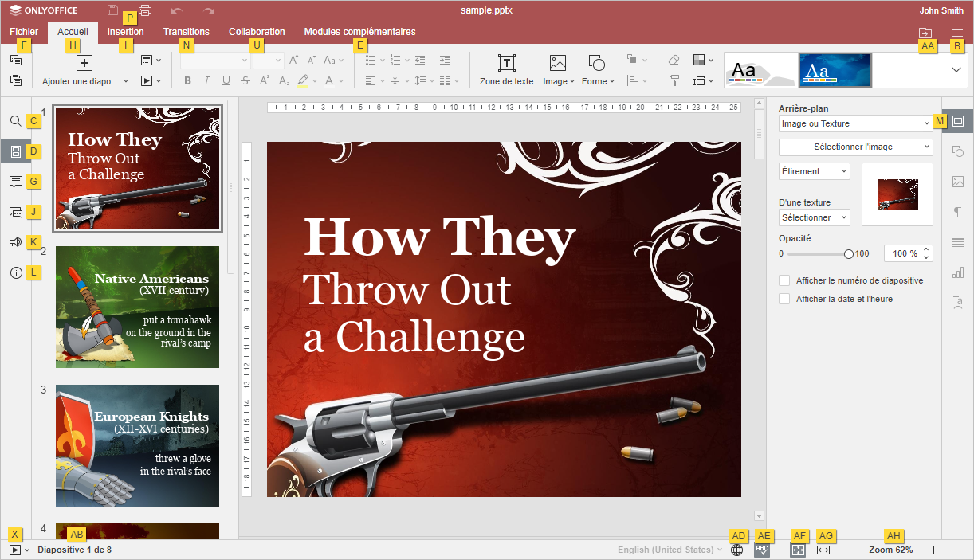Go to the Transitions tab
This screenshot has height=560, width=974.
[187, 32]
